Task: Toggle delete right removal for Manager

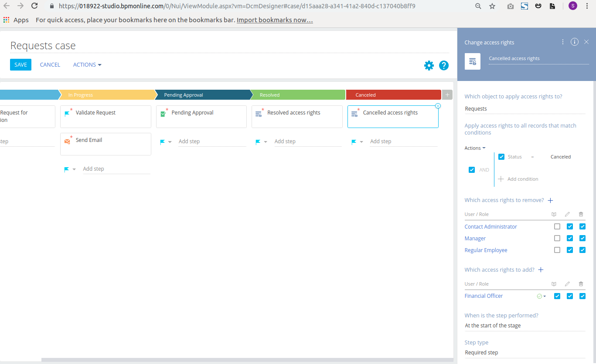Action: click(x=582, y=238)
